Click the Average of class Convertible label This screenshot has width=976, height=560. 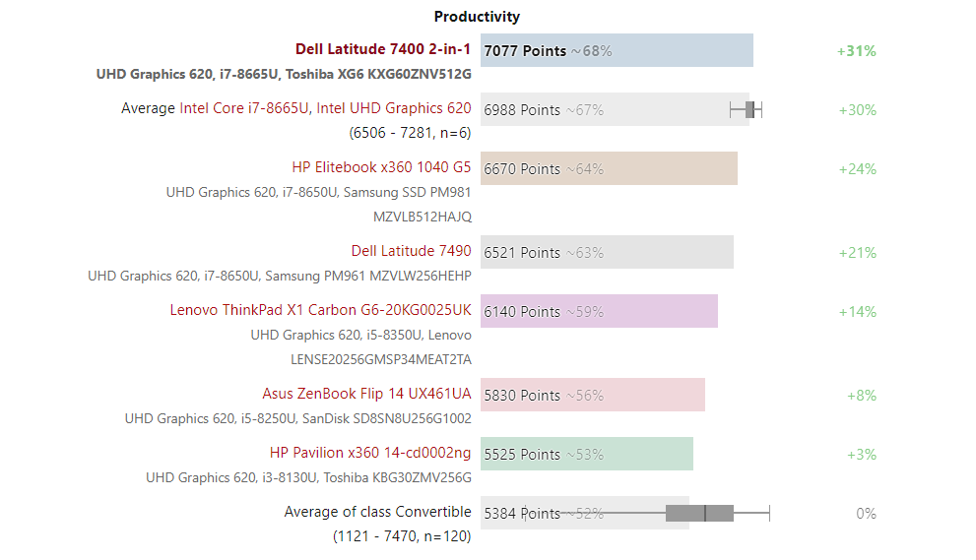(377, 512)
